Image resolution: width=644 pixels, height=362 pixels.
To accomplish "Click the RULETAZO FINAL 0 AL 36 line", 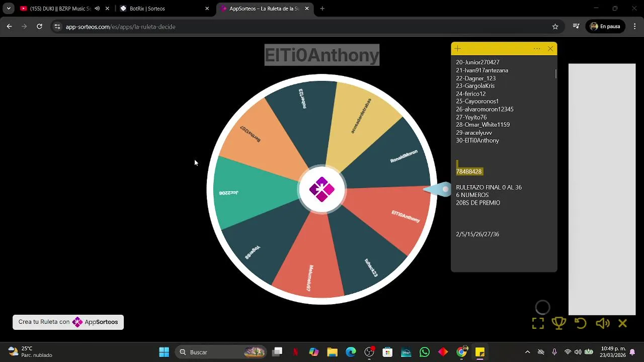I will 489,188.
